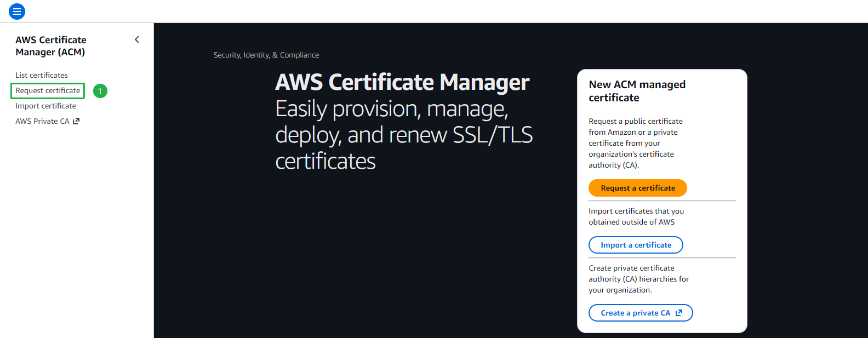Viewport: 868px width, 338px height.
Task: Click the 'Easily provision, manage' tagline
Action: 404,135
